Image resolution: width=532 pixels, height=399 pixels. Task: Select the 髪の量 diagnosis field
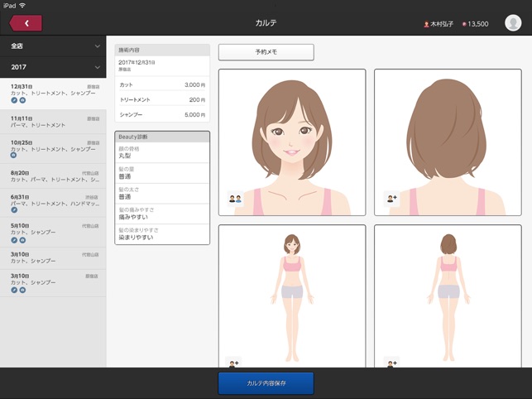[x=162, y=172]
